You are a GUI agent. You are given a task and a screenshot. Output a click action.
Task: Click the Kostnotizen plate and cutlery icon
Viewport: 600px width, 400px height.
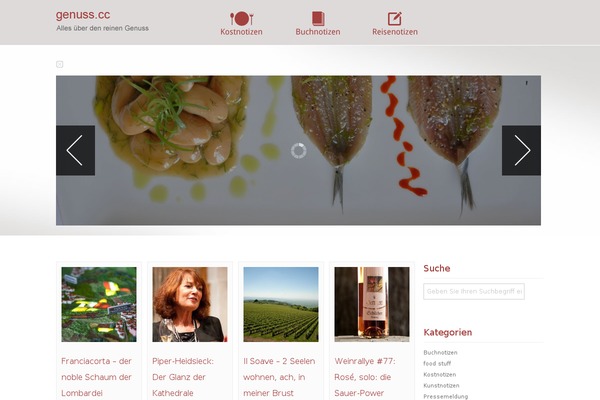[241, 18]
